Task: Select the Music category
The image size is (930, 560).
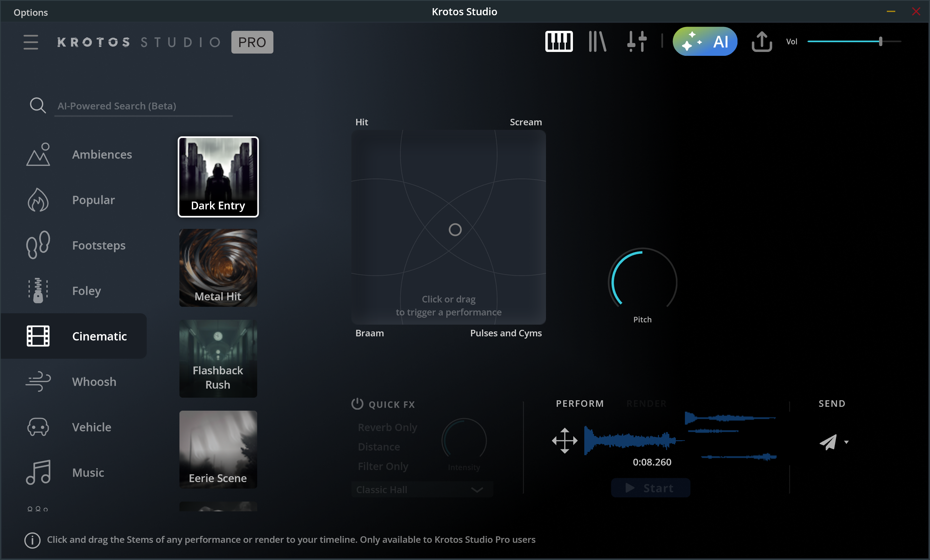Action: coord(74,472)
